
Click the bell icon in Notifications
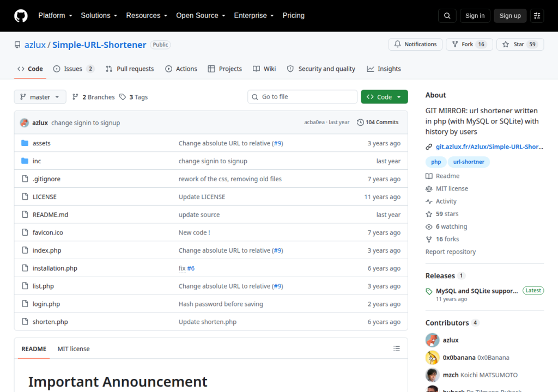coord(397,44)
